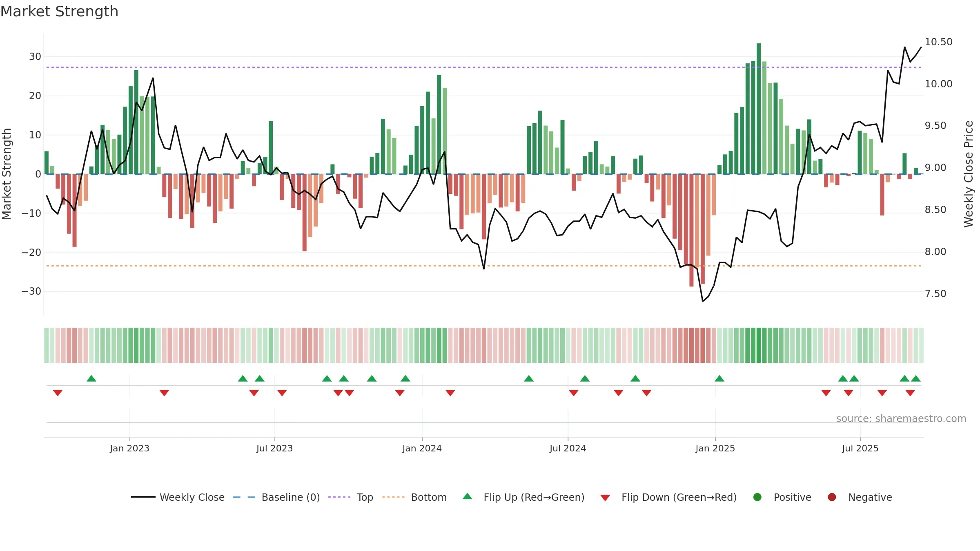Click the Jan 2023 x-axis label

point(129,448)
